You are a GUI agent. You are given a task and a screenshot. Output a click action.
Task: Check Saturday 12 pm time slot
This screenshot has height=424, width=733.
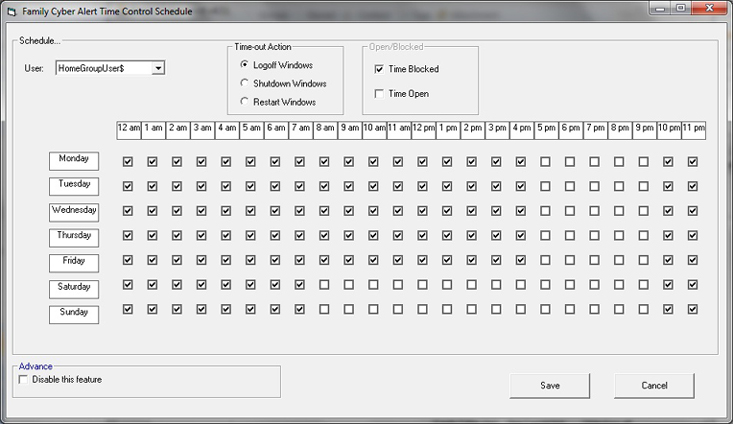point(422,285)
